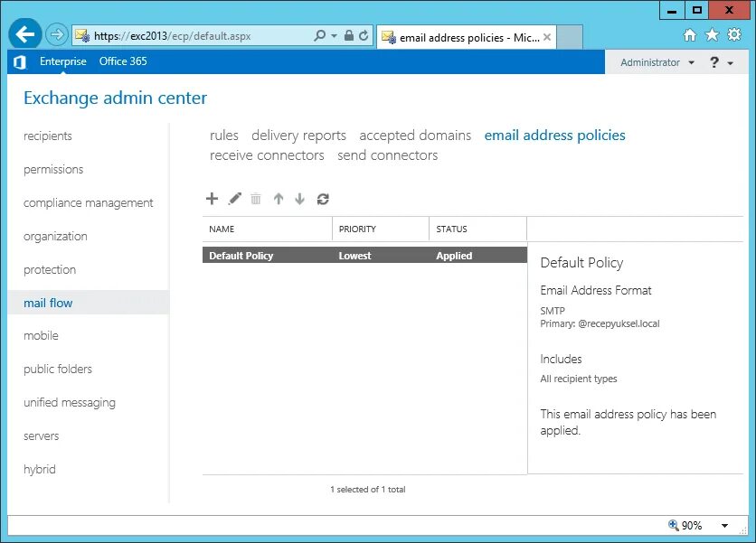The width and height of the screenshot is (756, 543).
Task: Select recipients in the left navigation
Action: [47, 136]
